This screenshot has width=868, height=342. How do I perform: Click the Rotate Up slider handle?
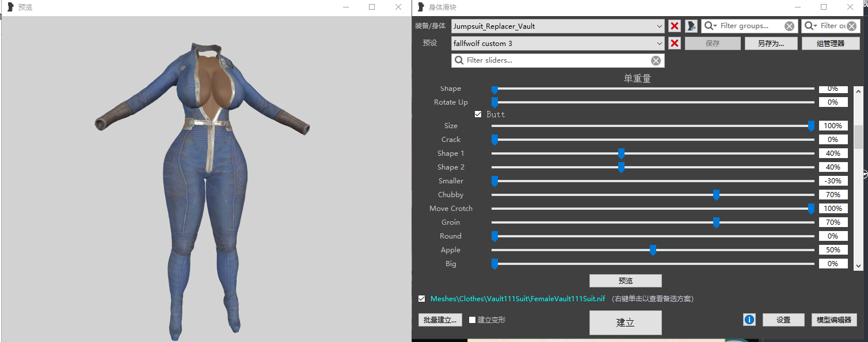[x=494, y=102]
